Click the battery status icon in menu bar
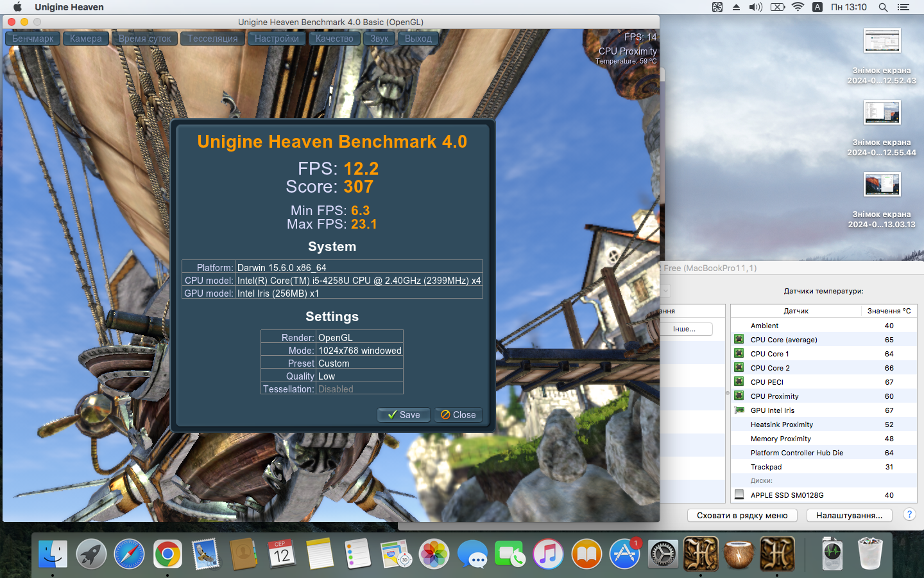 tap(777, 7)
